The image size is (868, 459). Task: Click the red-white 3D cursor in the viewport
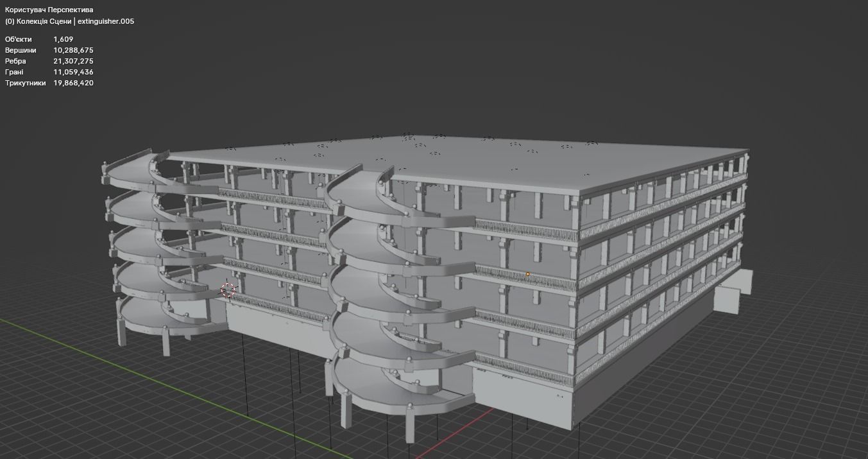coord(228,290)
